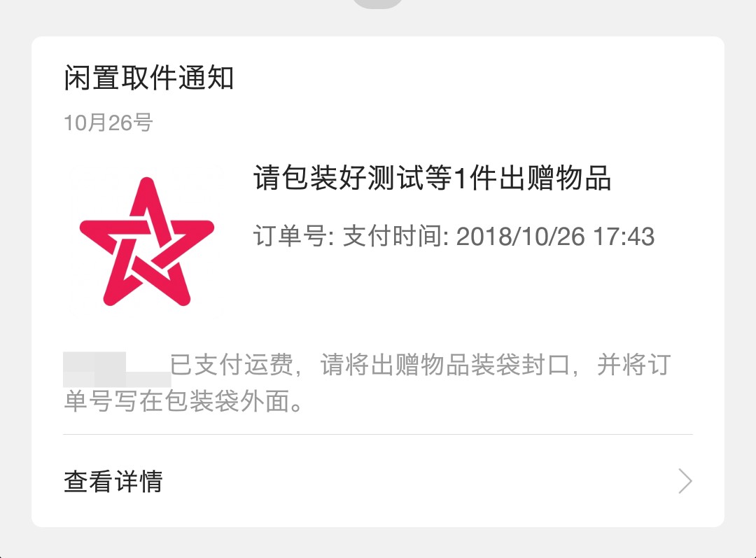Select the 10月26号 date label

pos(108,123)
